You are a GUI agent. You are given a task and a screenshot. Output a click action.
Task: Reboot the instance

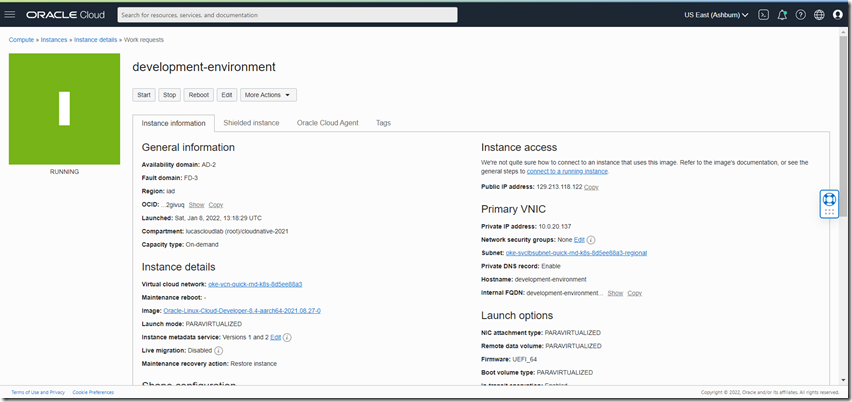198,95
